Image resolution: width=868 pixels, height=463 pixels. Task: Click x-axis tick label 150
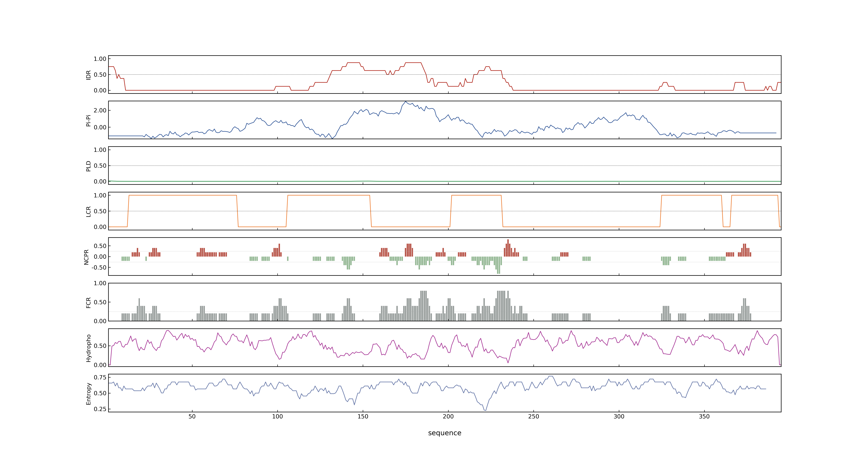coord(363,416)
